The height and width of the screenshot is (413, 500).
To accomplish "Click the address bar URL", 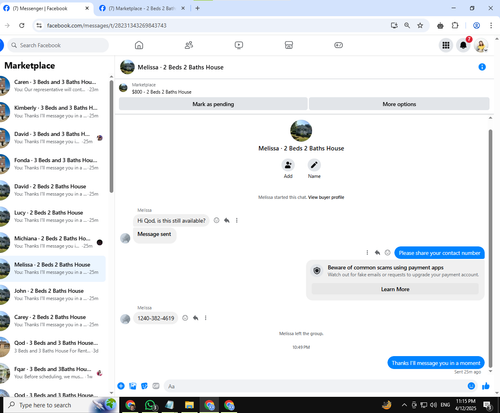I will pyautogui.click(x=107, y=25).
